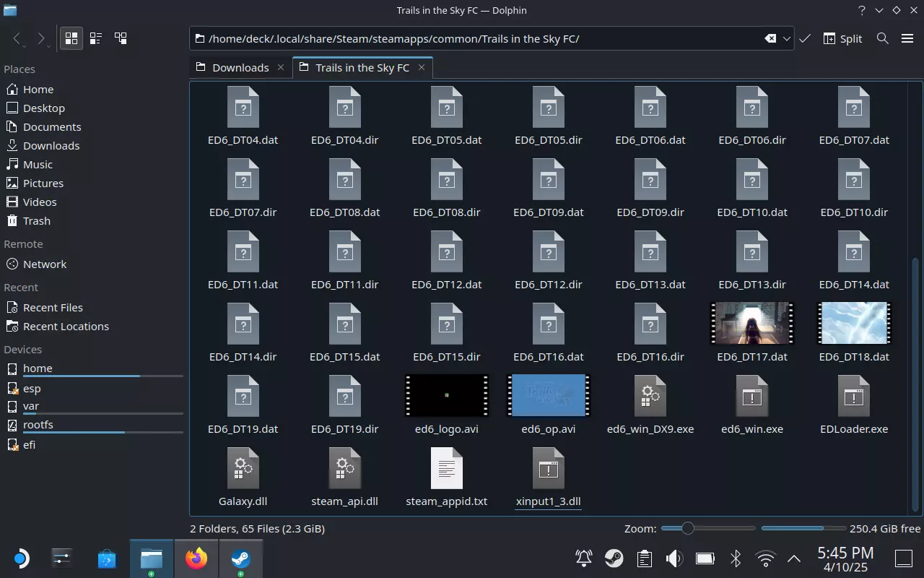Open the esp device
The height and width of the screenshot is (578, 924).
tap(32, 388)
